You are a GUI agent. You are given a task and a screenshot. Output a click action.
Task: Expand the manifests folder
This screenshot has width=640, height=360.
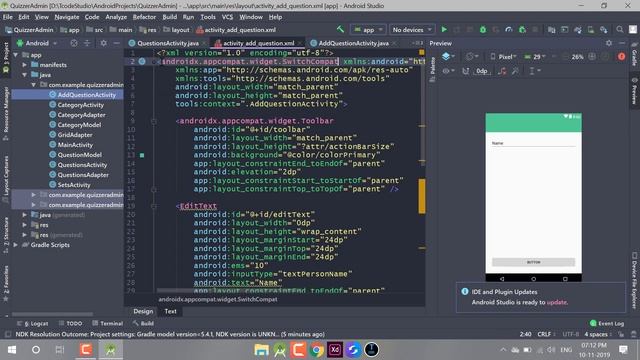pyautogui.click(x=24, y=64)
